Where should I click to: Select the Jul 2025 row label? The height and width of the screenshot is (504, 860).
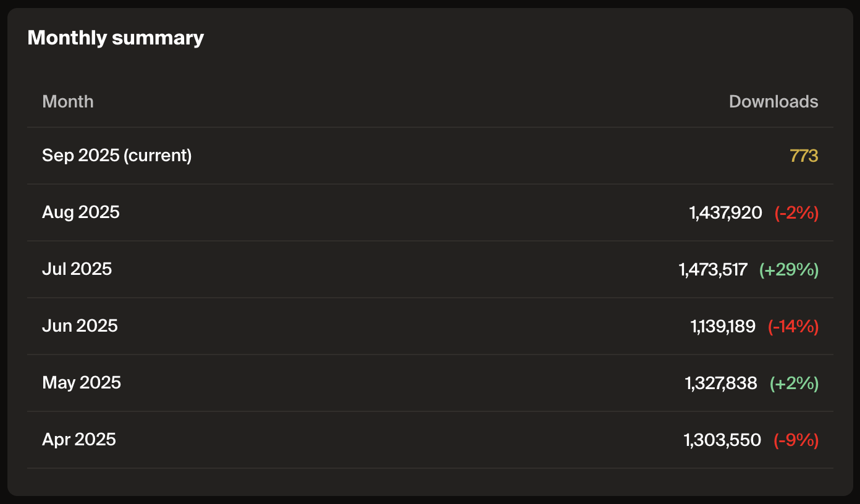77,269
